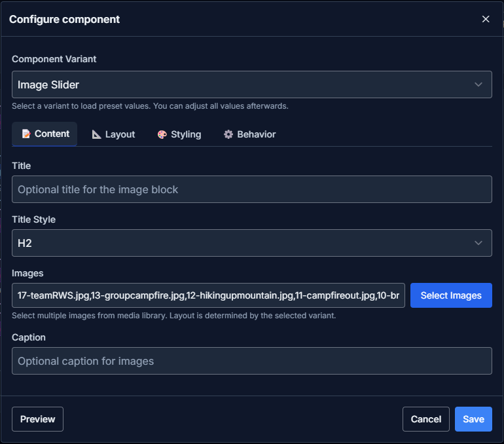Viewport: 504px width, 444px height.
Task: Save the component configuration
Action: [x=473, y=419]
